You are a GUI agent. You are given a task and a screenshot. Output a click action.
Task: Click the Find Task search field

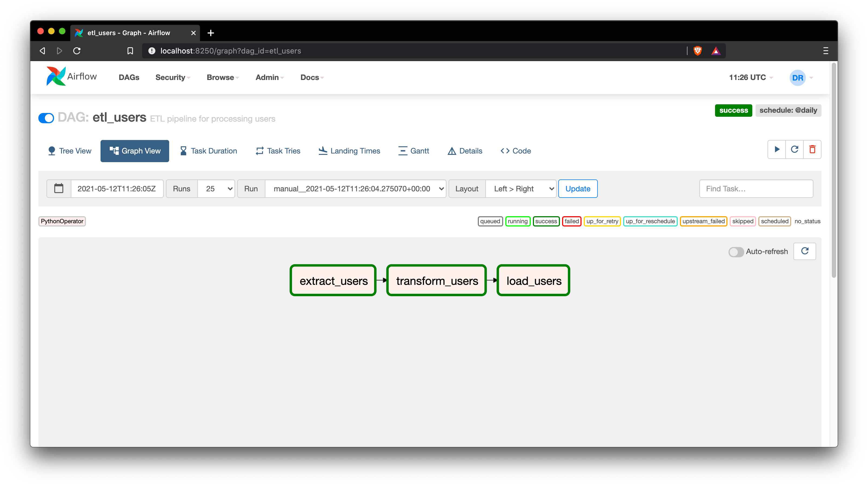pyautogui.click(x=756, y=189)
